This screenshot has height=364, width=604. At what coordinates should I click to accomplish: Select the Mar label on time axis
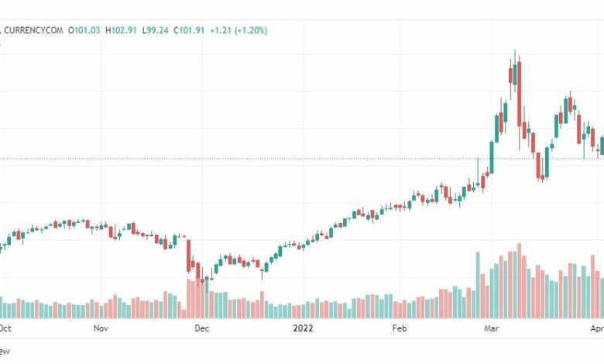click(x=491, y=328)
